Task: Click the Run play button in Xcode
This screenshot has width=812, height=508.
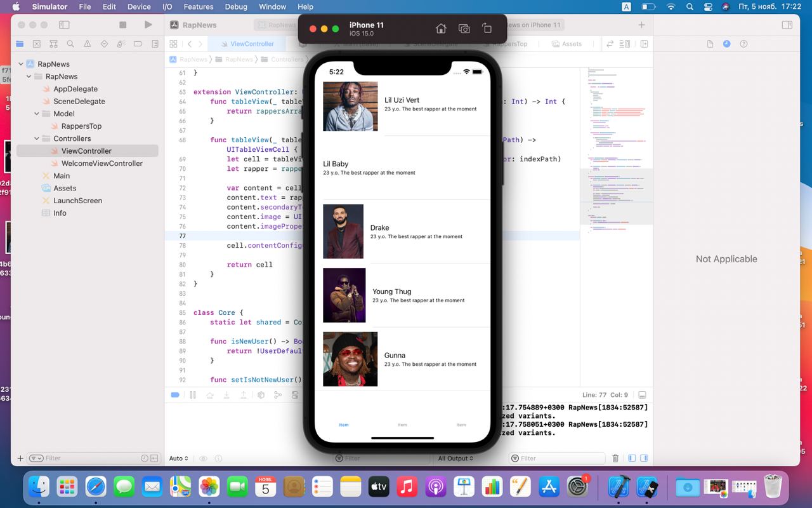Action: pyautogui.click(x=148, y=25)
